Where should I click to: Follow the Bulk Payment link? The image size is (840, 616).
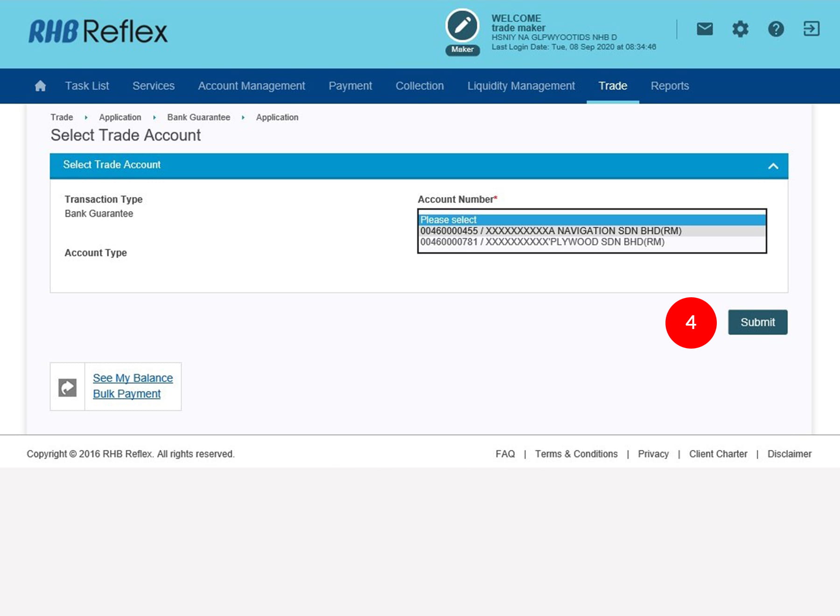(x=126, y=394)
